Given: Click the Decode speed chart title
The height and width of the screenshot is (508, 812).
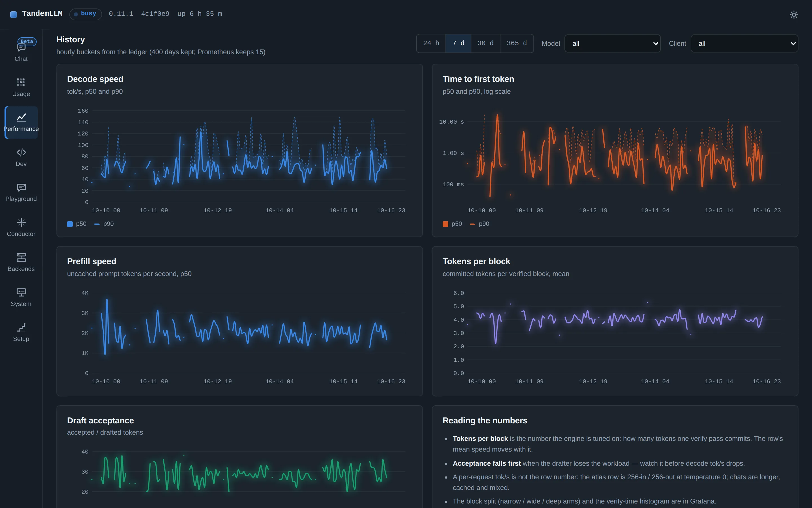Looking at the screenshot, I should pos(95,79).
